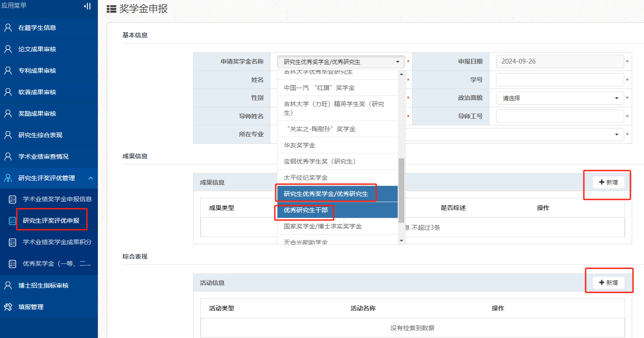
Task: Open the 政治面貌 dropdown
Action: tap(560, 98)
